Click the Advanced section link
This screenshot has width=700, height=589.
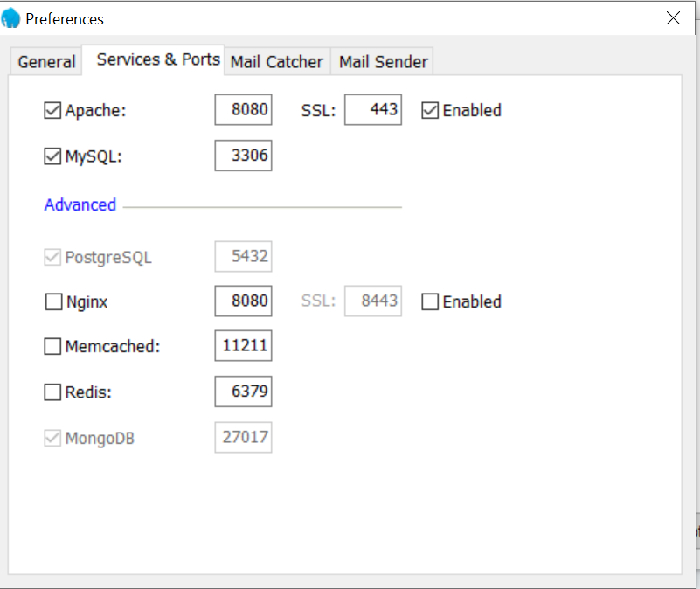(x=80, y=204)
